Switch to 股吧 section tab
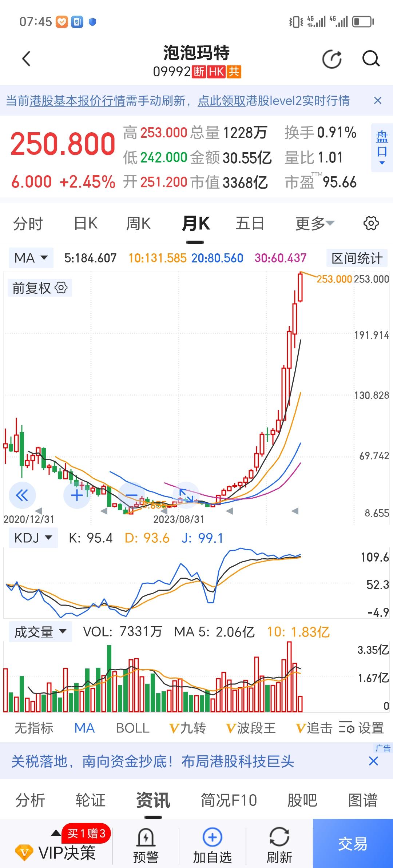The width and height of the screenshot is (393, 868). pos(302,800)
